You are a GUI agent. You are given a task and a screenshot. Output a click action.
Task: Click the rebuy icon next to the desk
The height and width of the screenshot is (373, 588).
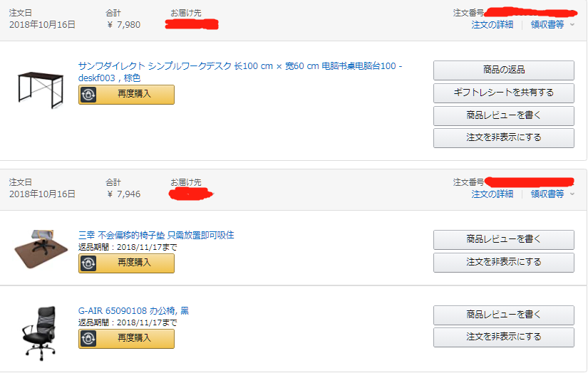pos(88,95)
